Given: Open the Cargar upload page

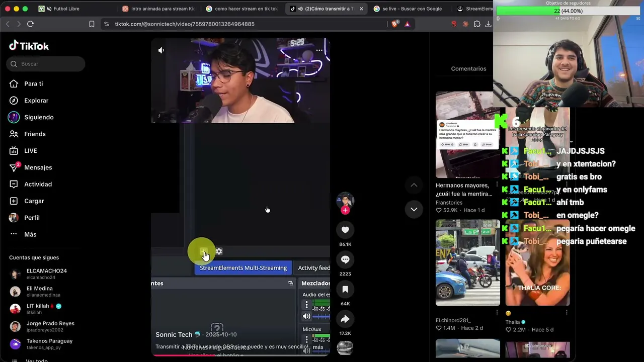Looking at the screenshot, I should coord(34,201).
